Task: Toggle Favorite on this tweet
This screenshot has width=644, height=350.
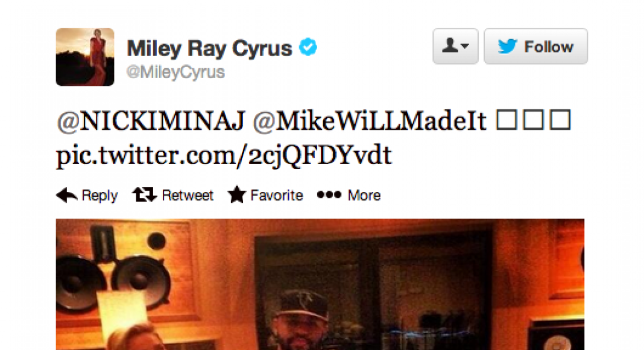Action: coord(265,194)
